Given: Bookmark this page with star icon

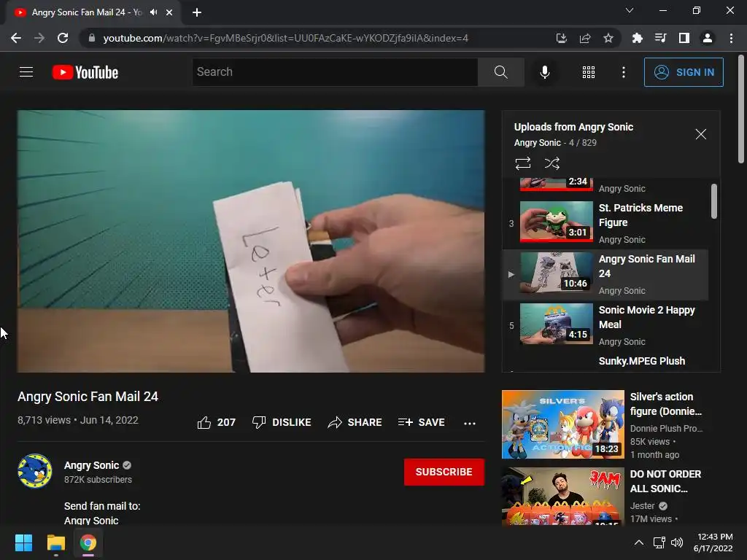Looking at the screenshot, I should [608, 38].
